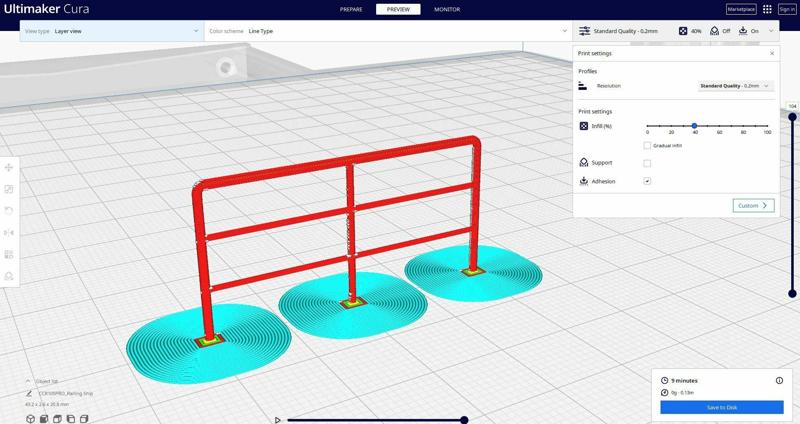Click Save to Disk button
800x424 pixels.
click(x=722, y=407)
